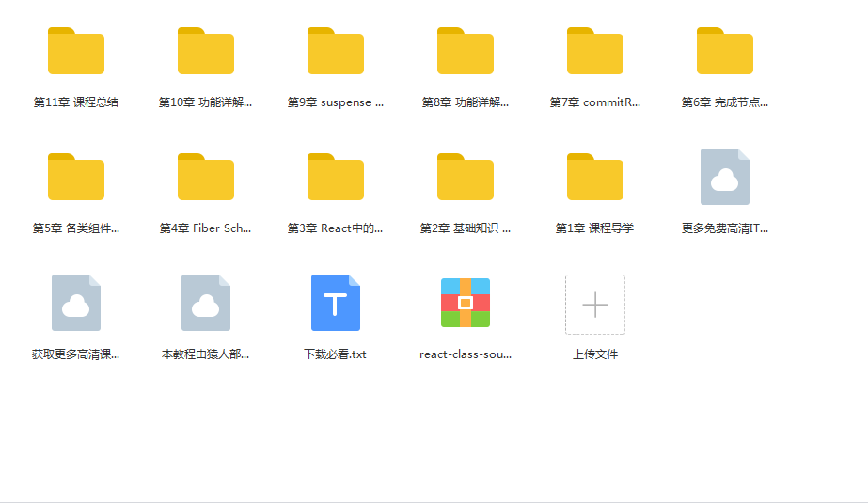The image size is (868, 503).
Task: Select the 获取更多高清课 cloud file
Action: (x=76, y=303)
